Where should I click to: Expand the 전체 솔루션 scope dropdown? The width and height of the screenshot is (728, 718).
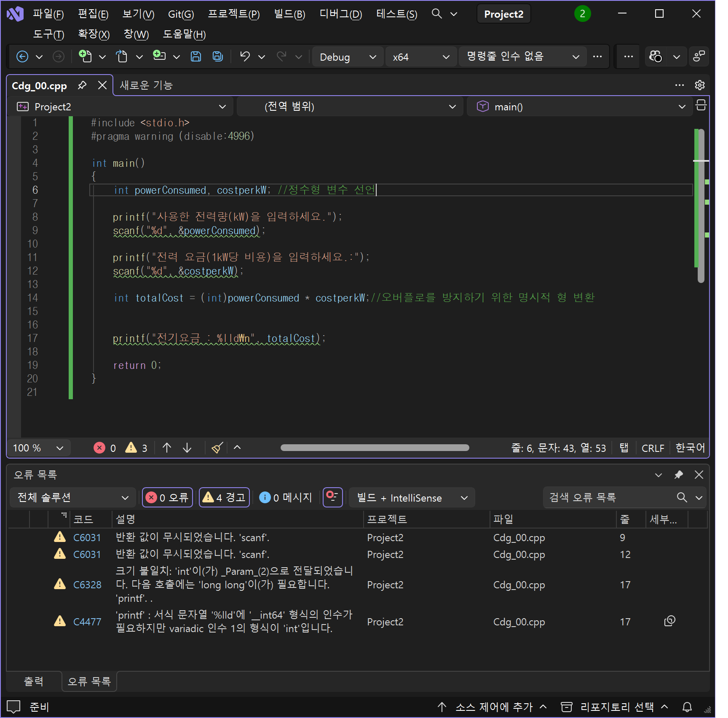point(72,498)
